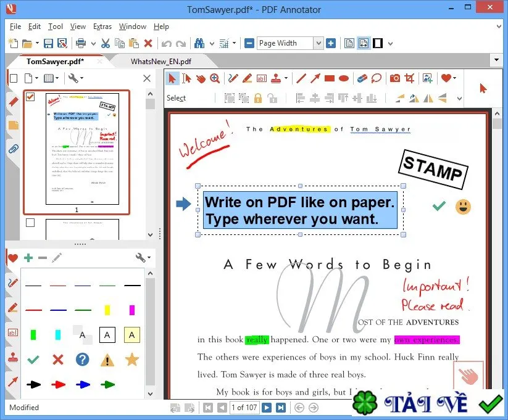Choose the Text box tool
This screenshot has height=420, width=508.
[262, 78]
